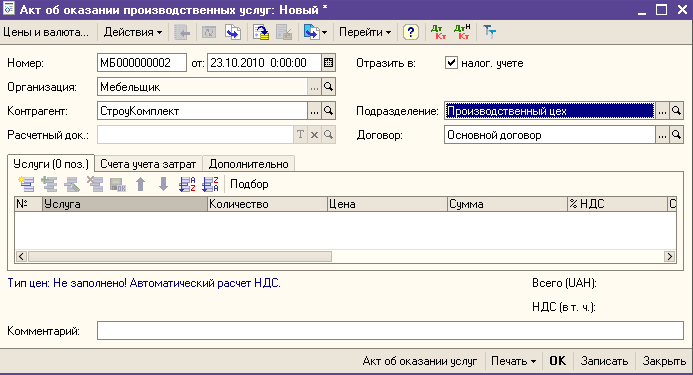Focus the date field 23.10.2010 0:00:00
The image size is (693, 375).
[264, 63]
